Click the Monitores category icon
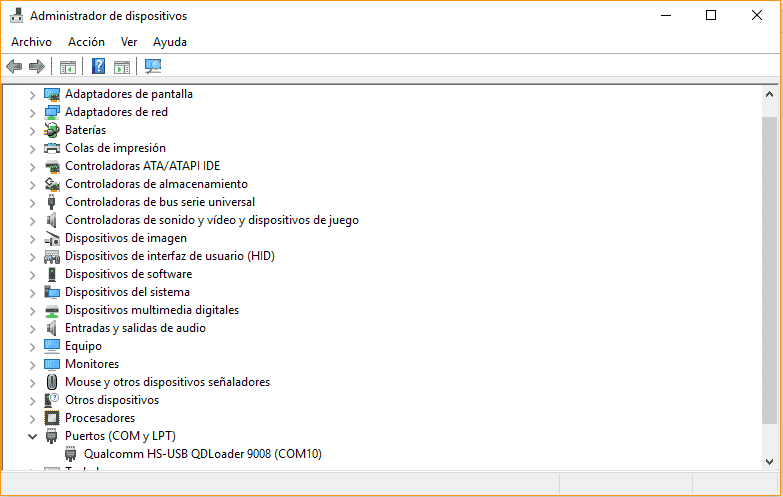The height and width of the screenshot is (497, 783). [52, 364]
